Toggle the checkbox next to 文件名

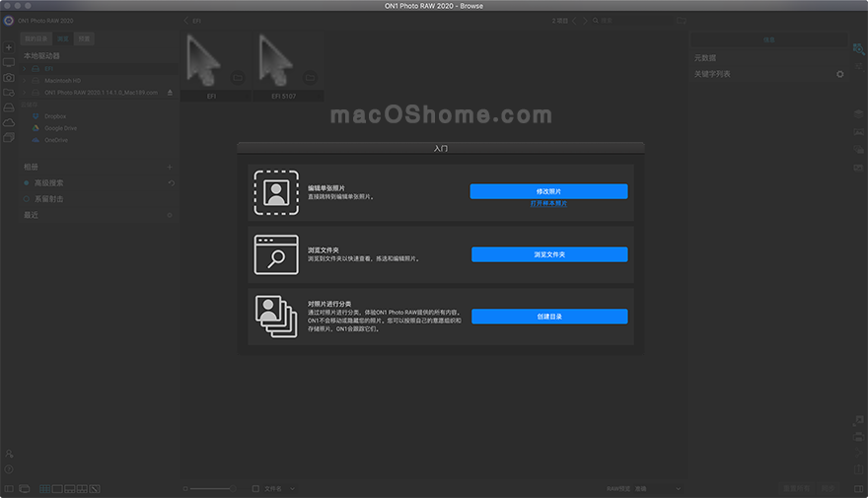pyautogui.click(x=255, y=488)
